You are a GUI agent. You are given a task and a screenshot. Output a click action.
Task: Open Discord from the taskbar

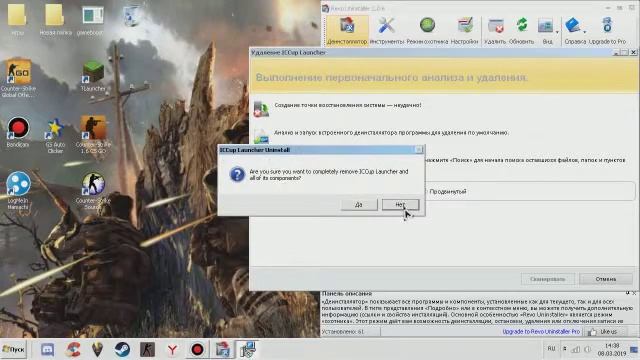[47, 349]
